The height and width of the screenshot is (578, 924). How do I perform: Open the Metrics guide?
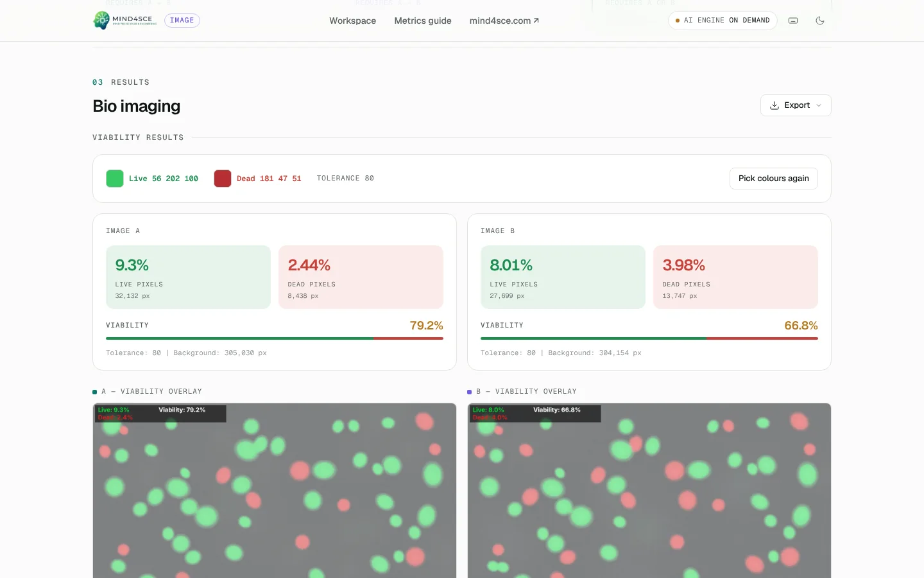click(423, 21)
